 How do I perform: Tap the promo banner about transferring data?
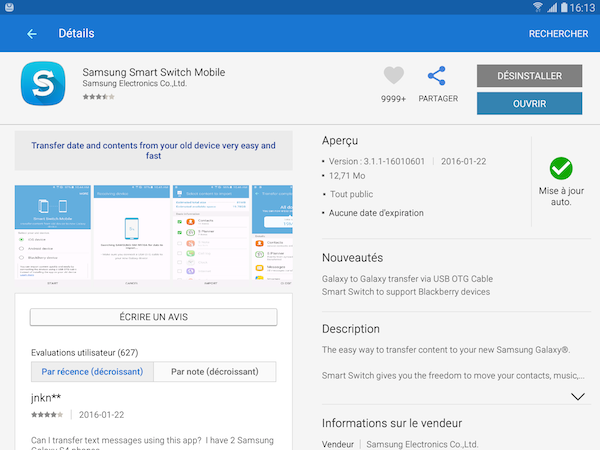(153, 150)
